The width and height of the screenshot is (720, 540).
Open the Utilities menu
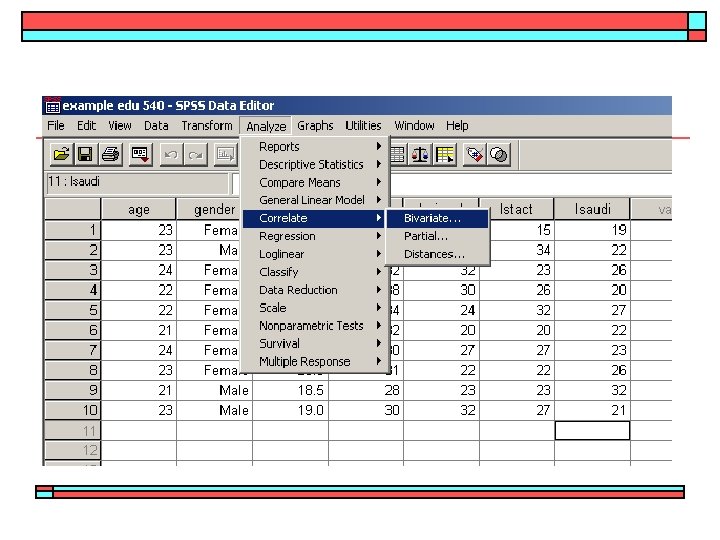363,125
